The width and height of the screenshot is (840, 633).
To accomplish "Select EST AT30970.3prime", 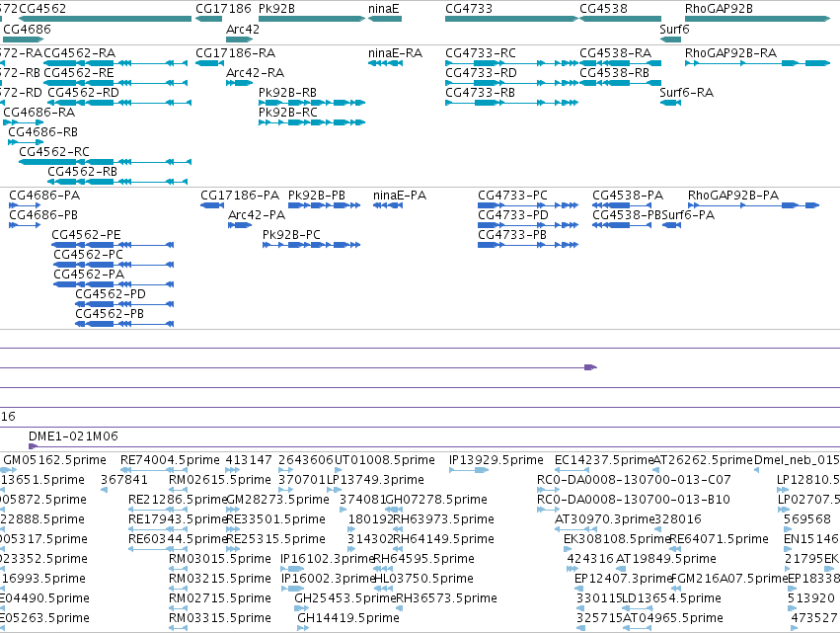I will click(605, 519).
